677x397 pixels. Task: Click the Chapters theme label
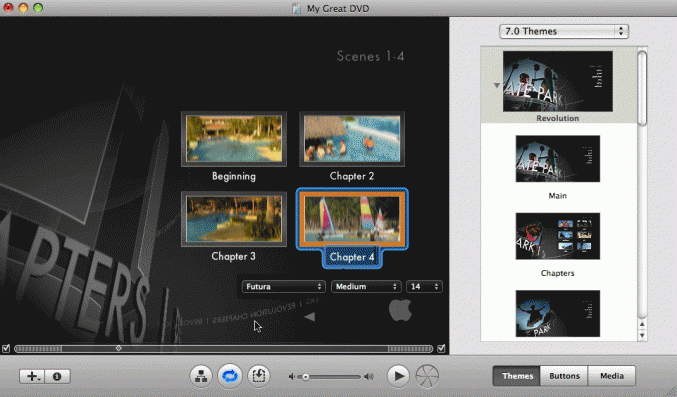tap(557, 273)
